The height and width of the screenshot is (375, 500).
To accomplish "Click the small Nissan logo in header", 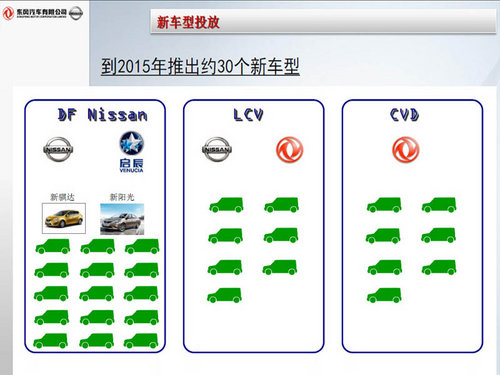I will (76, 13).
